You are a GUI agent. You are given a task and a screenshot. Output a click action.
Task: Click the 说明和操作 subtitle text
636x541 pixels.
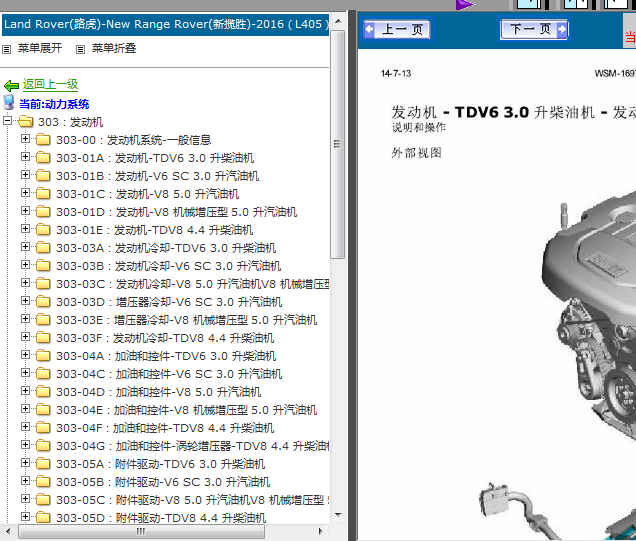[419, 127]
